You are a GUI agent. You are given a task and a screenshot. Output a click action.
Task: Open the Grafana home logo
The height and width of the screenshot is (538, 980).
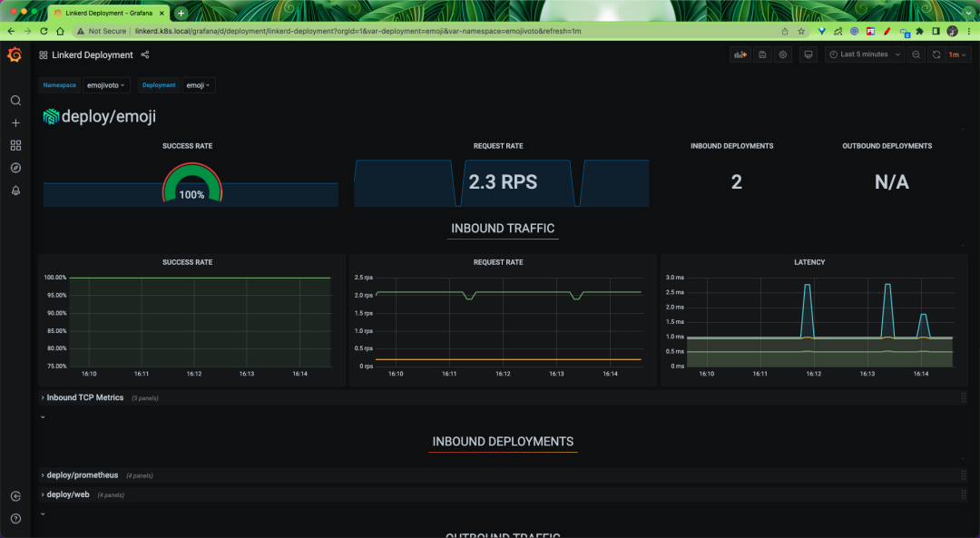pos(15,55)
